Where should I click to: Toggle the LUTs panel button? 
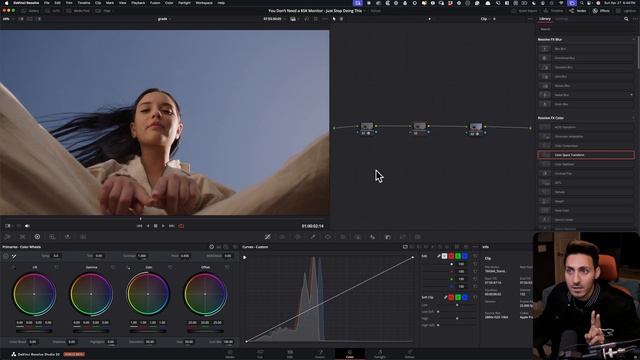[x=52, y=11]
